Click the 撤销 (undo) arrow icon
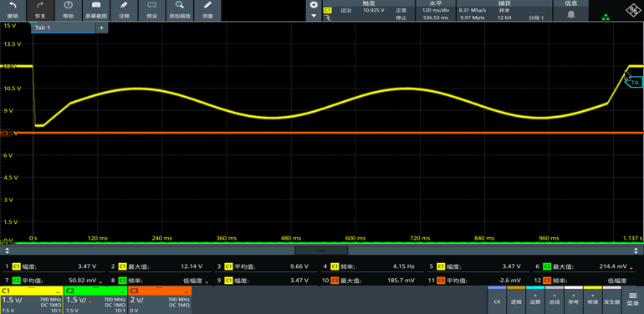644x314 pixels. point(13,6)
